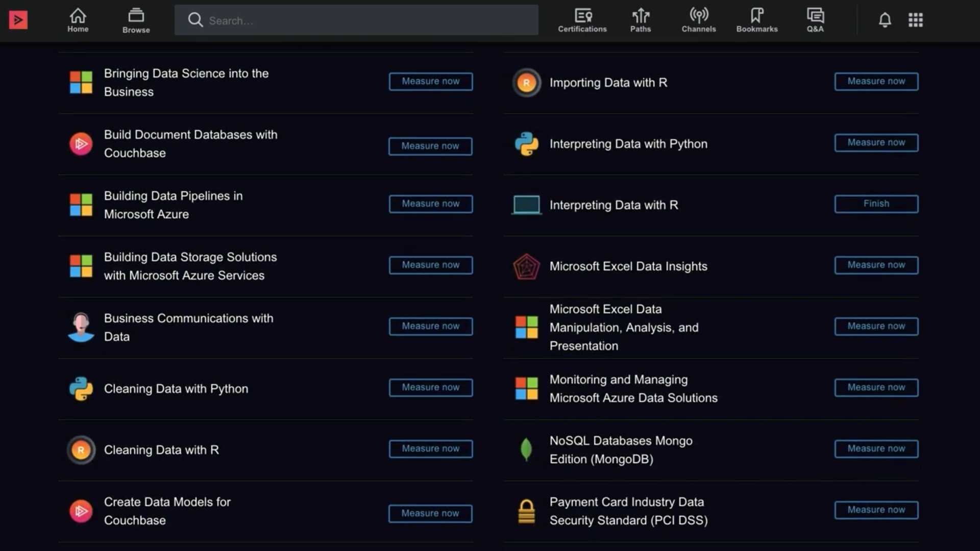Viewport: 980px width, 551px height.
Task: Click the Interpreting Data with R laptop icon
Action: point(527,205)
